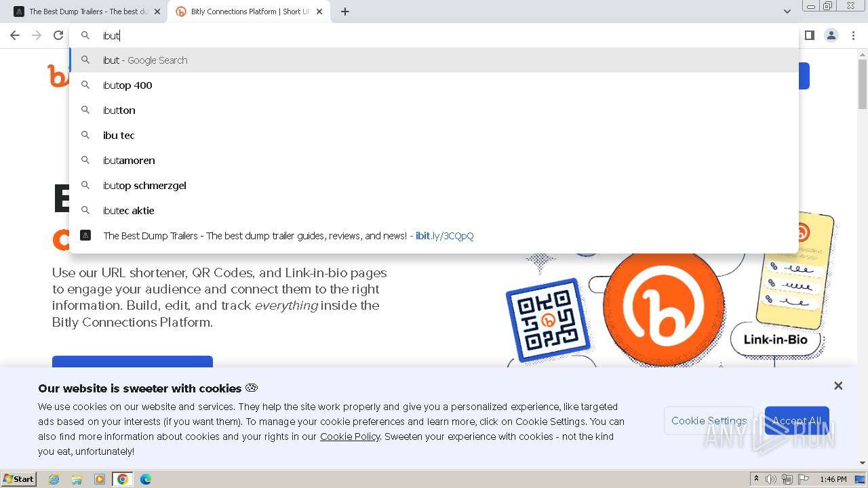
Task: Open the Action Center flag icon
Action: 804,479
